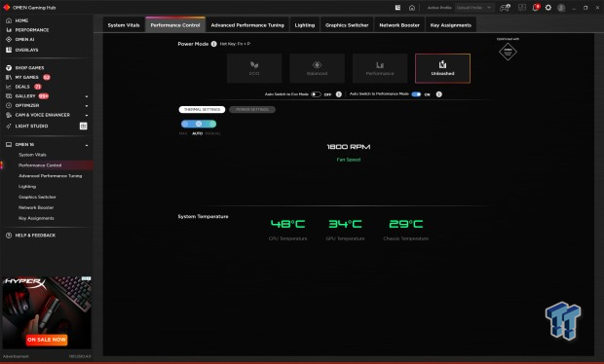Switch to System Vitals tab
The image size is (604, 364).
124,25
